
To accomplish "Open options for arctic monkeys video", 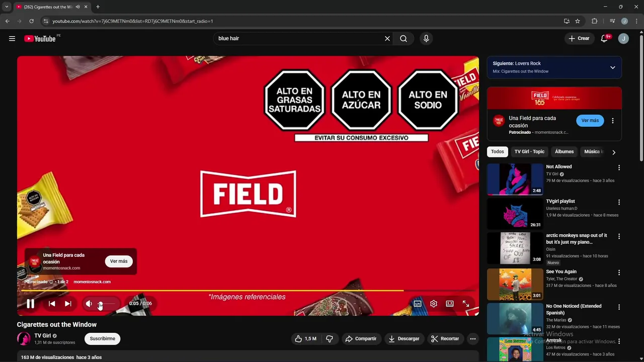I will 619,236.
